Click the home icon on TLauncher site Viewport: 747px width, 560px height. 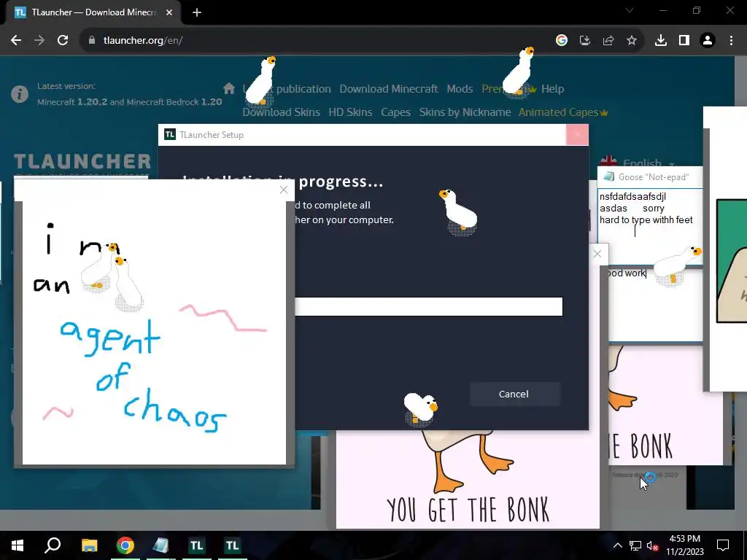point(229,88)
